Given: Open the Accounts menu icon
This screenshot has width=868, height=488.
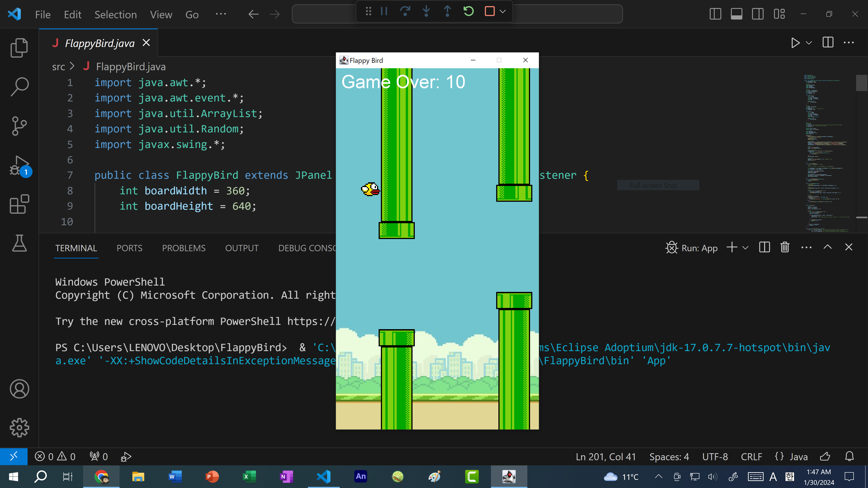Looking at the screenshot, I should click(x=19, y=389).
